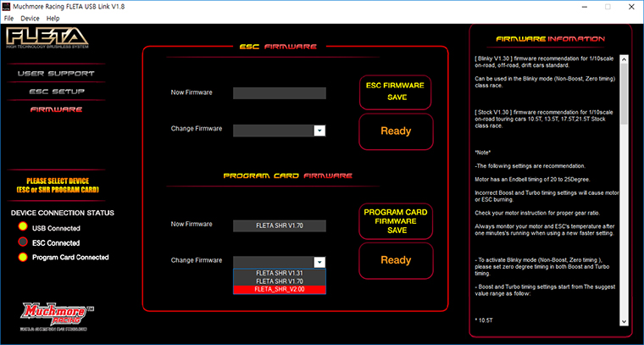Click scroll up arrow in Firmware Information

[624, 59]
